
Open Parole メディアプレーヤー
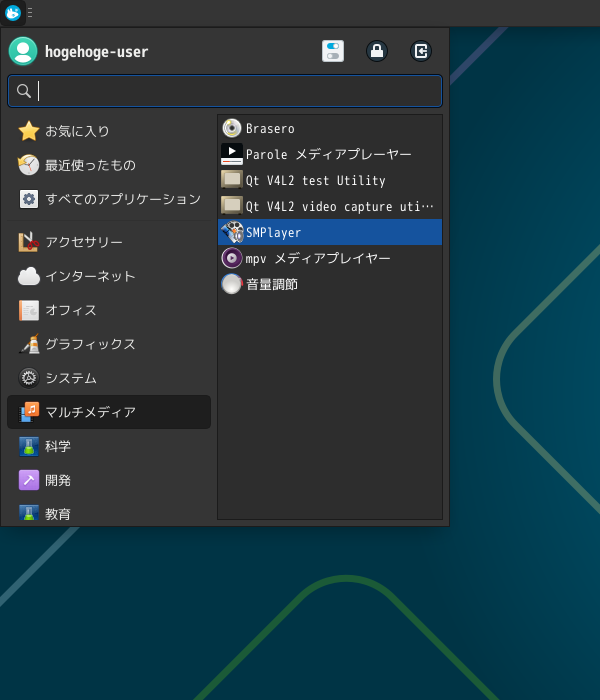[x=329, y=154]
